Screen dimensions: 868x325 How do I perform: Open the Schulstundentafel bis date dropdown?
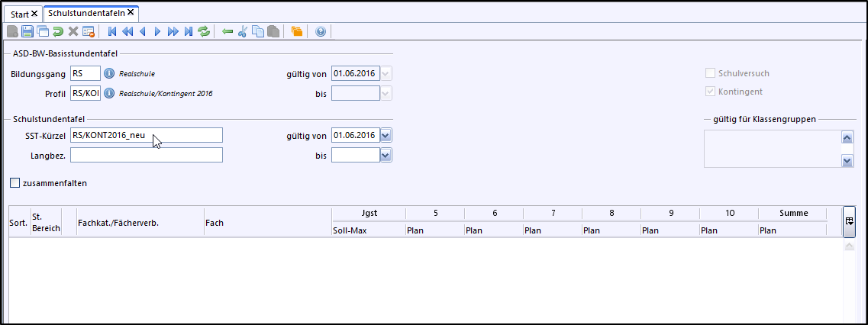[x=386, y=155]
